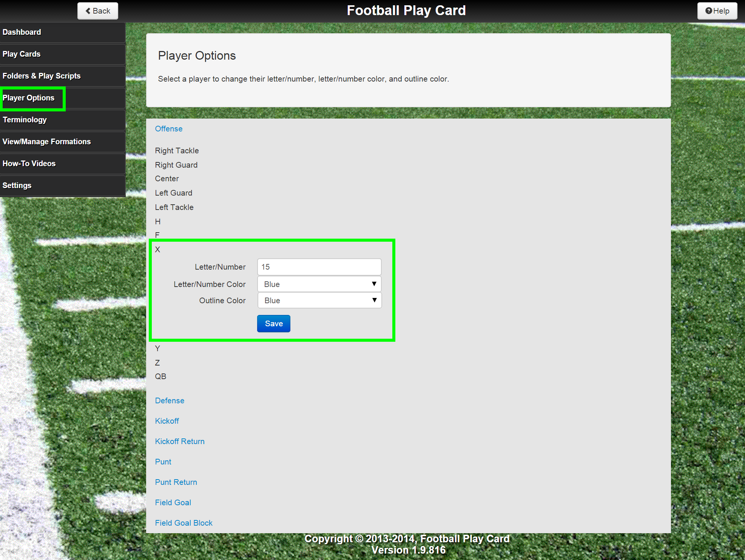Expand the Field Goal Block section
745x560 pixels.
(184, 523)
